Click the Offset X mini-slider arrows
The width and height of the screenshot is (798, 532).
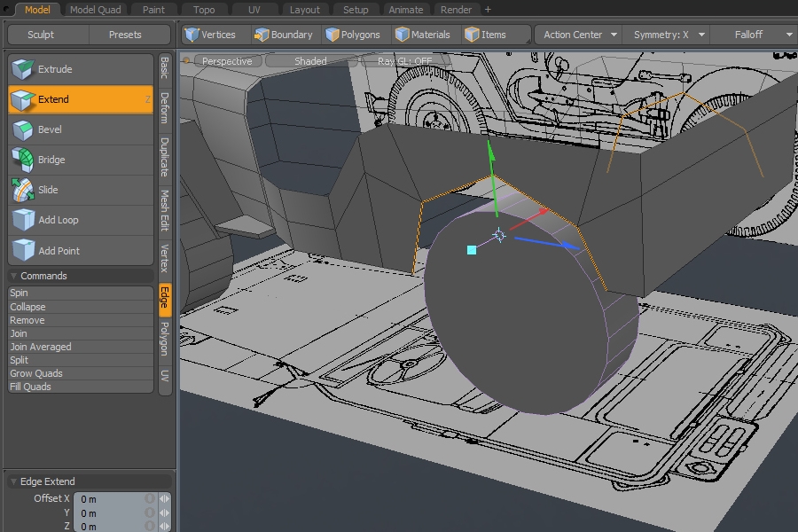click(164, 499)
